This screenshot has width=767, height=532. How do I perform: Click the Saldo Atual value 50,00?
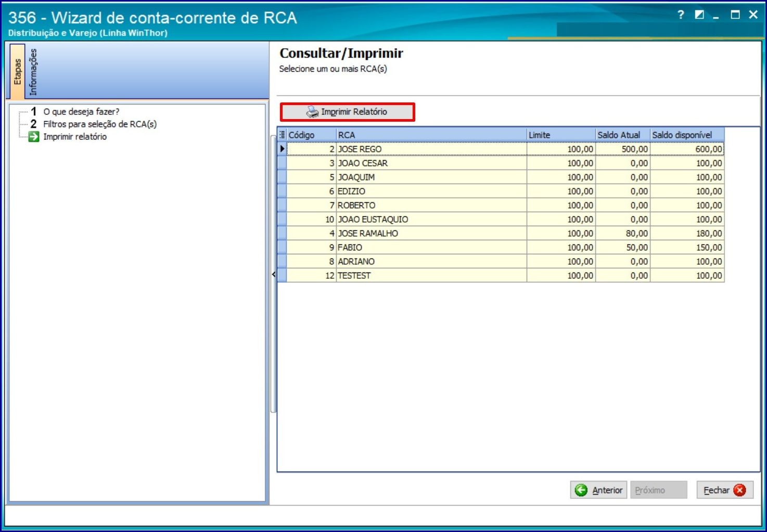(623, 248)
